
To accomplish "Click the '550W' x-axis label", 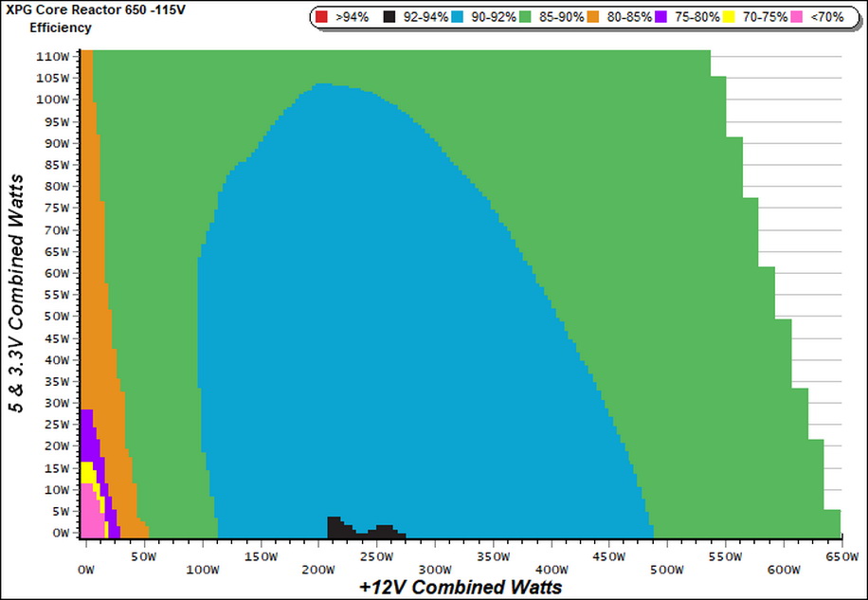I will [x=725, y=556].
